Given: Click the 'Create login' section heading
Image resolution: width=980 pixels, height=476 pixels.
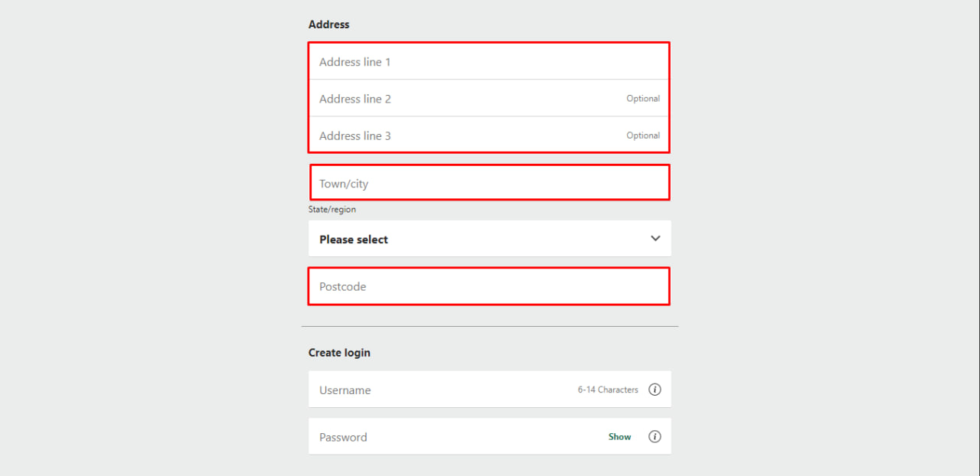Looking at the screenshot, I should (x=339, y=353).
